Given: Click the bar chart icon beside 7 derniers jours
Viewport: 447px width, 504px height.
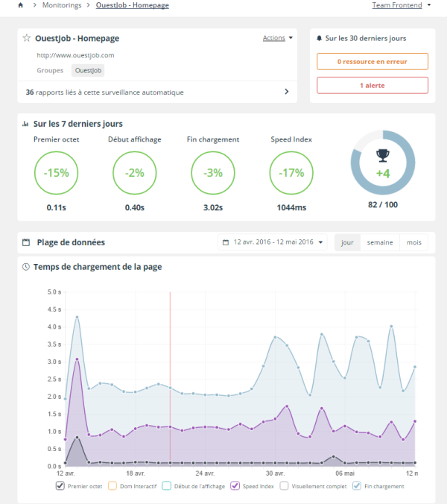Looking at the screenshot, I should coord(26,124).
